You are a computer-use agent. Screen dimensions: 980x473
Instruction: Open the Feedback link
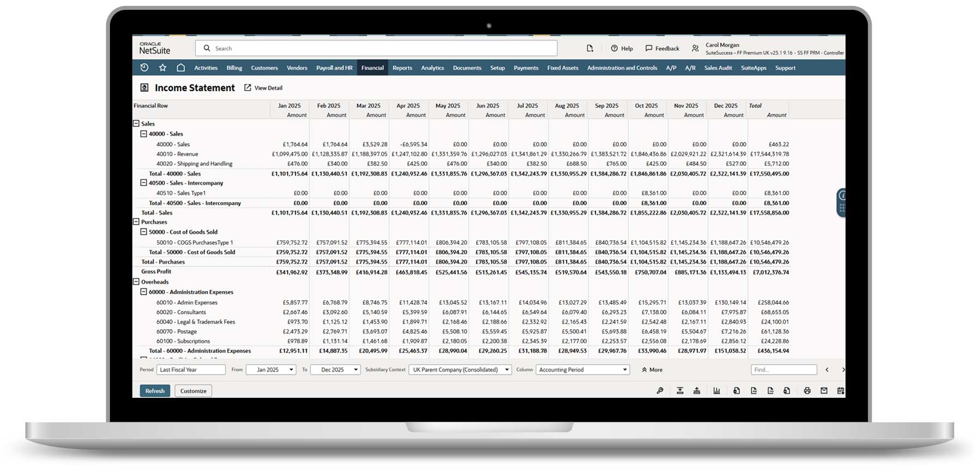coord(662,48)
